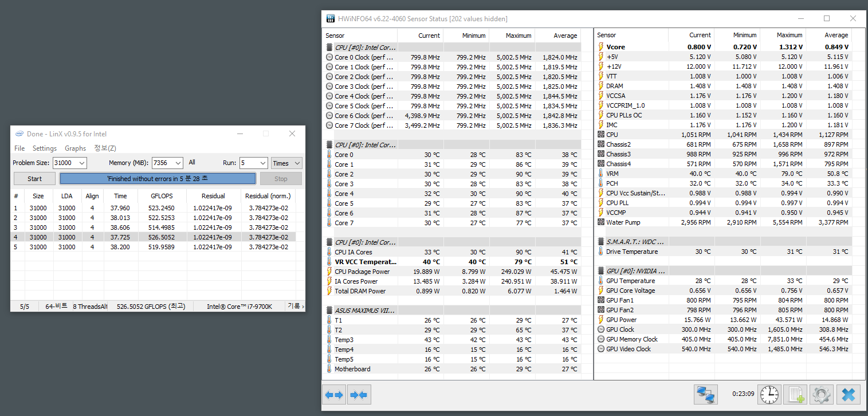Close sensors with the blue X button
The width and height of the screenshot is (868, 416).
tap(848, 395)
